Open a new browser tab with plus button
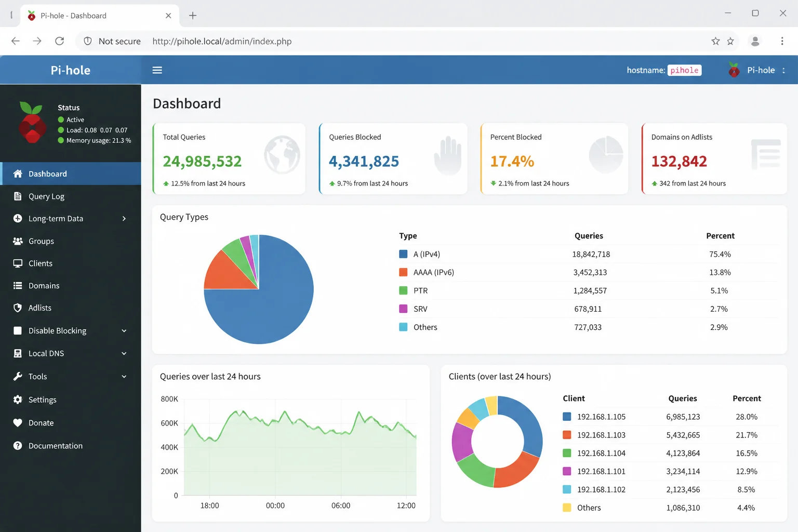The width and height of the screenshot is (798, 532). click(x=193, y=16)
